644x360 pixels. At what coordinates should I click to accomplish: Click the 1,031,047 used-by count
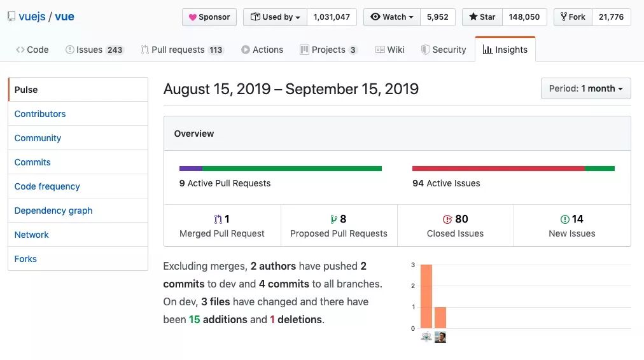tap(332, 17)
